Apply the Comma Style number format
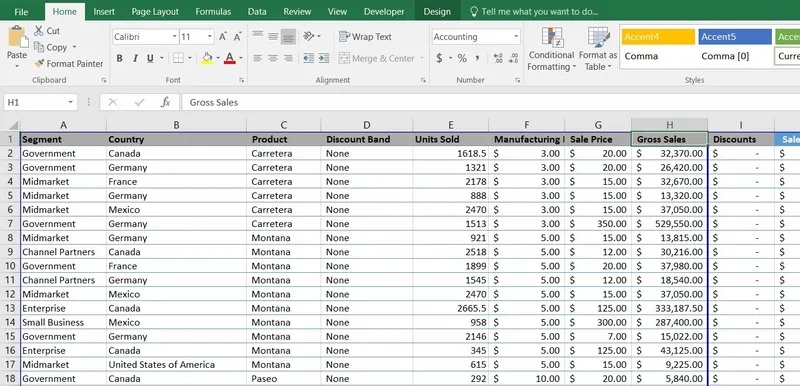Image resolution: width=800 pixels, height=386 pixels. click(x=477, y=58)
